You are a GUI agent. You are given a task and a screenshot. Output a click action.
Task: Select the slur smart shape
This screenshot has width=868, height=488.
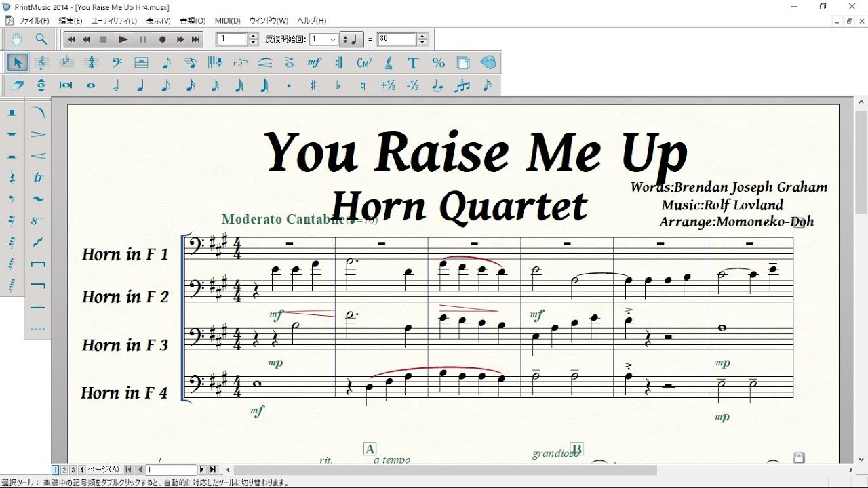point(39,113)
